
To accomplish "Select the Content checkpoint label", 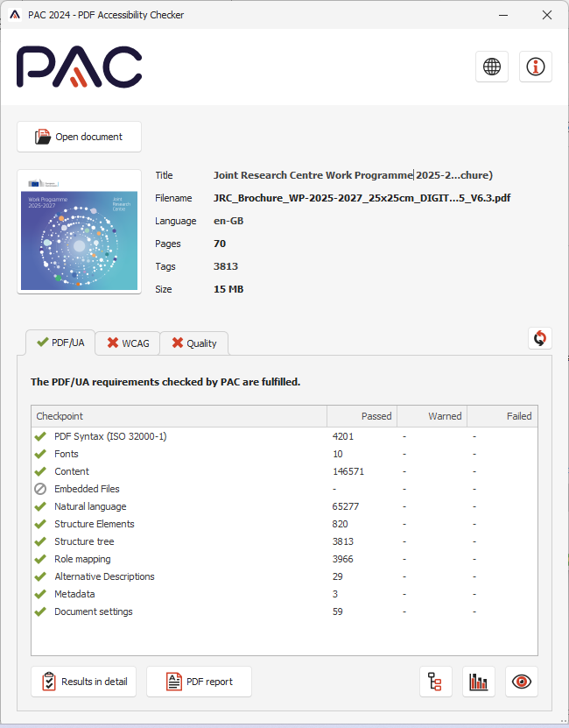I will pos(72,471).
